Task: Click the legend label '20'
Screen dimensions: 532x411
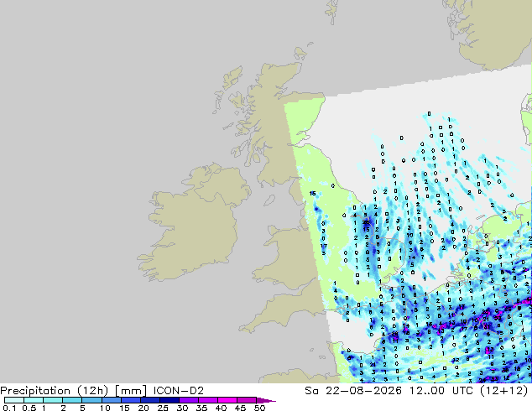Action: point(143,408)
